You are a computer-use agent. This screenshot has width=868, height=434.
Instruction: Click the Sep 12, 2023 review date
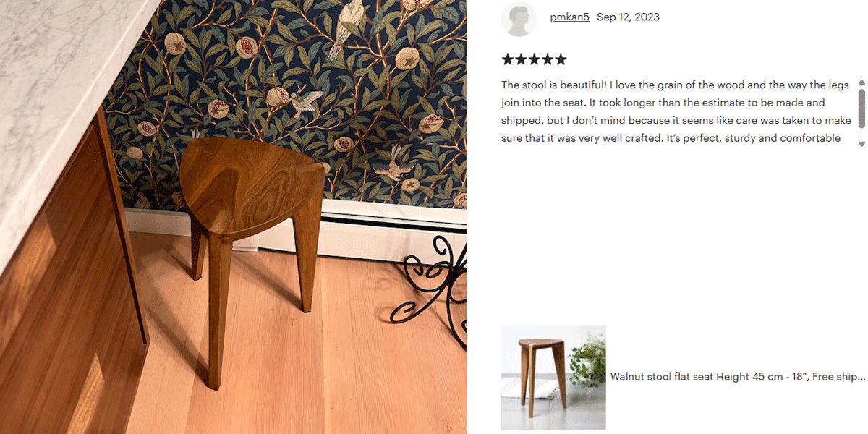pos(628,17)
